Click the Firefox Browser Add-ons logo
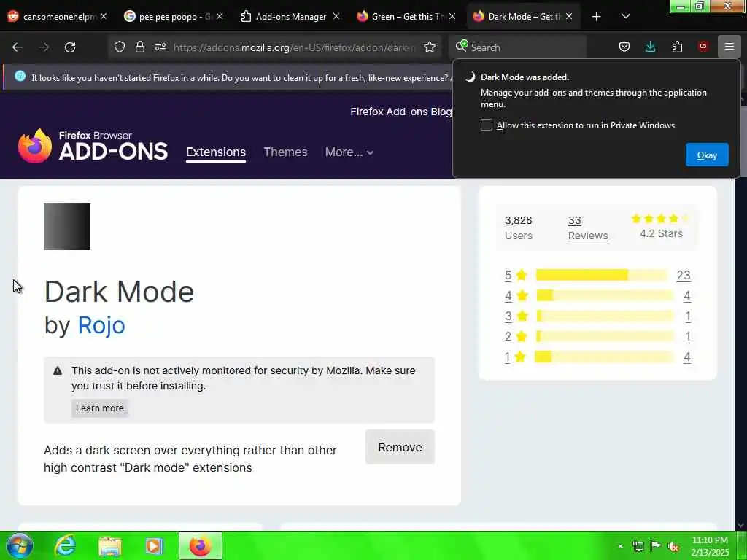The image size is (747, 560). 93,146
